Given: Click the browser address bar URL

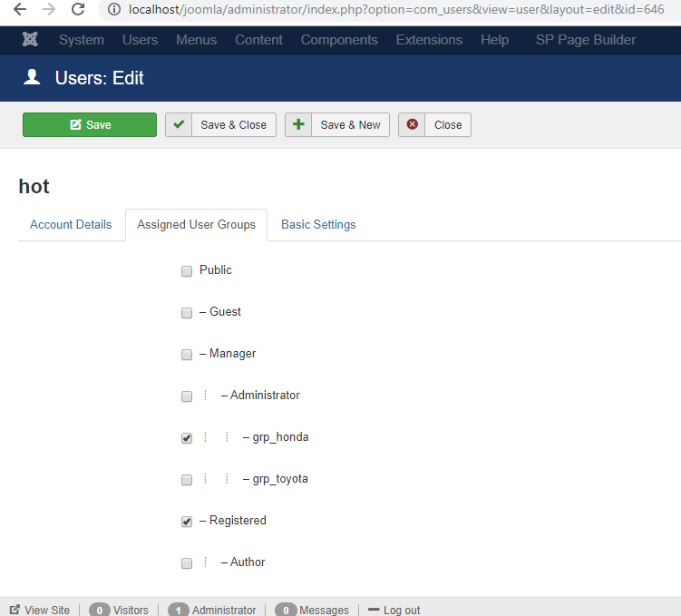Looking at the screenshot, I should coord(399,10).
